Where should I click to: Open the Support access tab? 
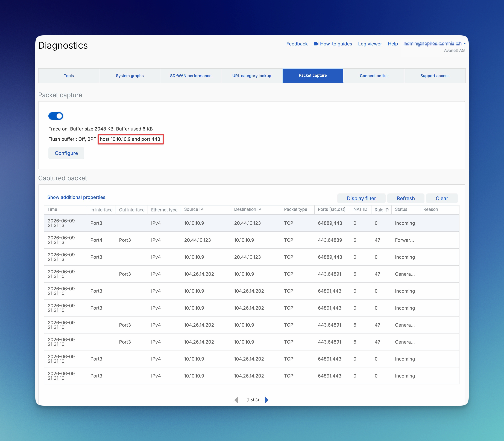(435, 76)
